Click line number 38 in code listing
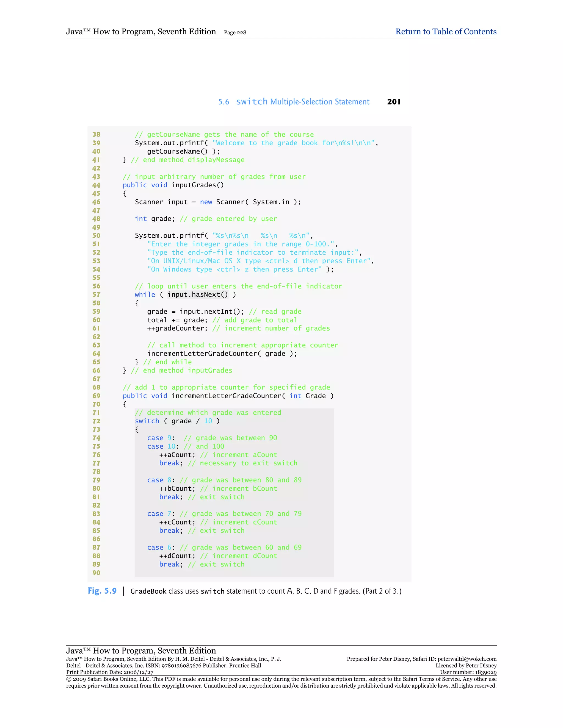Viewport: 563px width, 728px height. tap(96, 134)
